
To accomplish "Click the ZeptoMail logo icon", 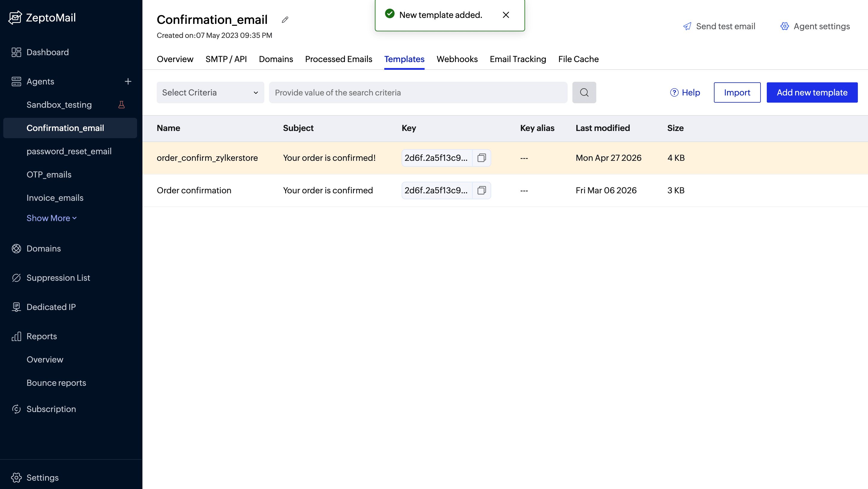I will [16, 17].
